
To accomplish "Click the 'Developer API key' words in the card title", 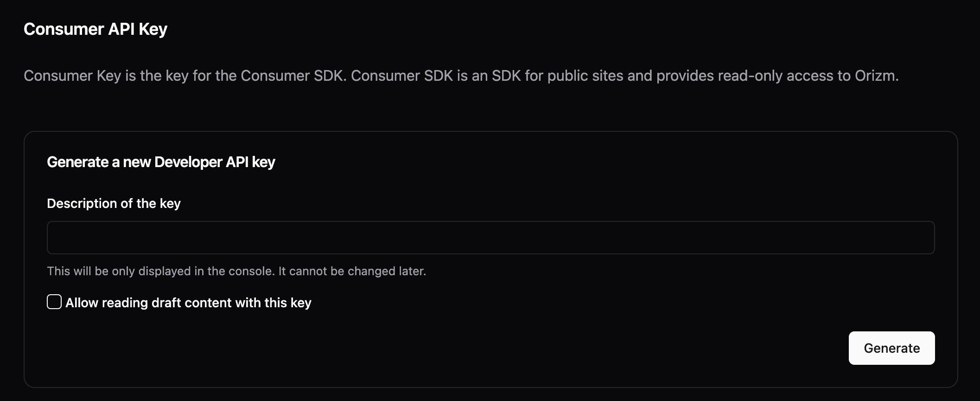I will click(x=214, y=162).
